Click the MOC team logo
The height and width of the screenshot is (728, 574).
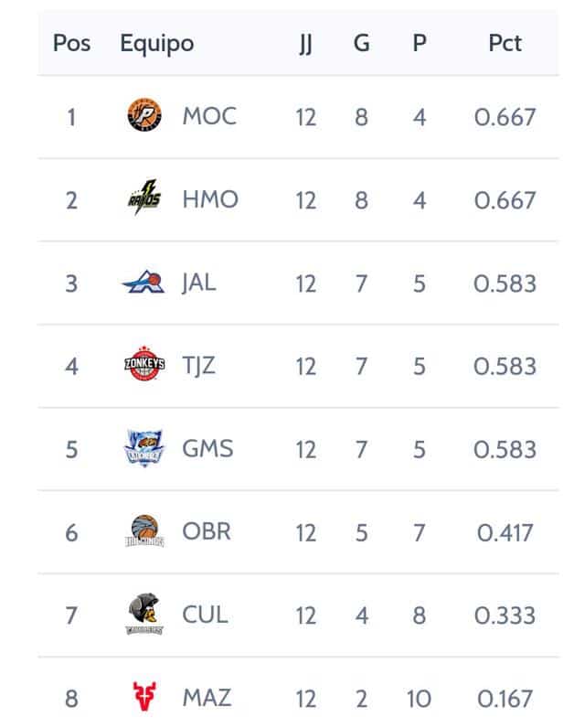click(x=144, y=115)
